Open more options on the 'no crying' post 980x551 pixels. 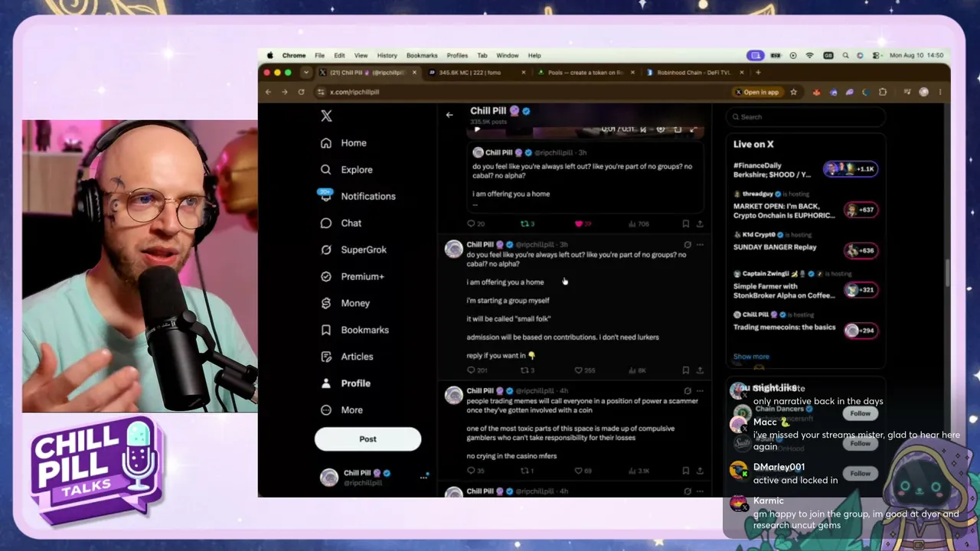click(700, 391)
